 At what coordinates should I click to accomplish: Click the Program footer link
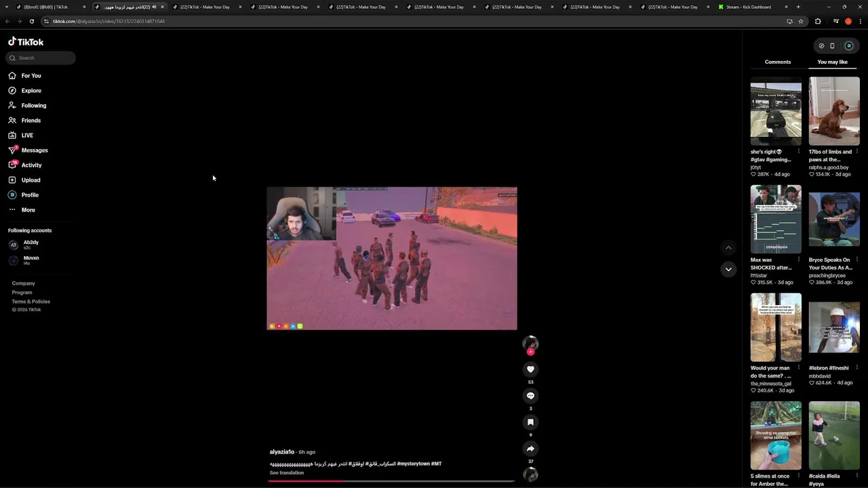click(22, 292)
